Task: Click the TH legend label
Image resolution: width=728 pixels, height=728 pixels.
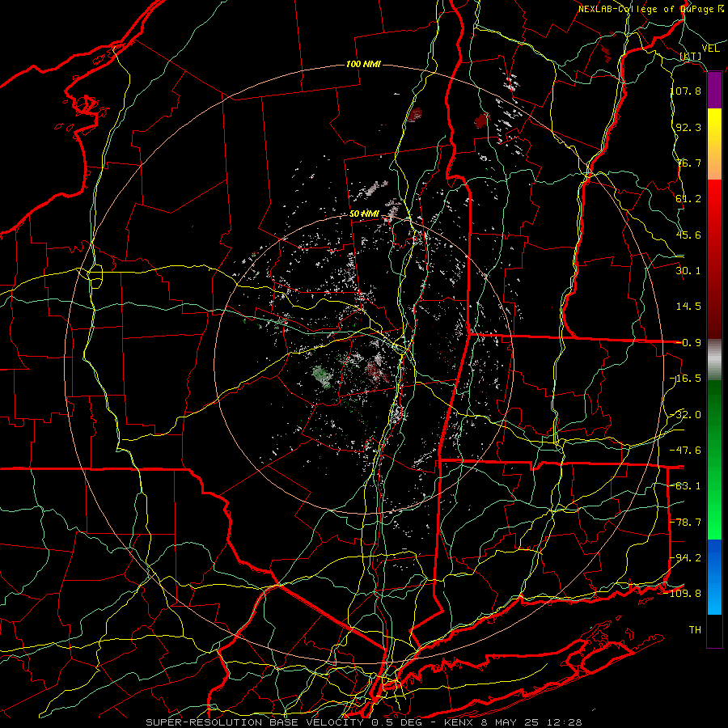Action: tap(695, 630)
